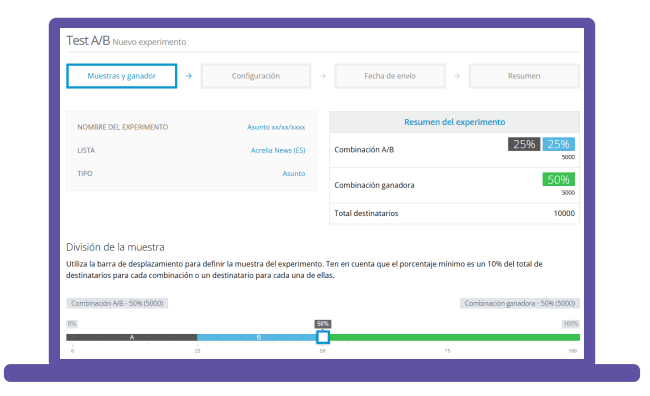Open the Configuración step tab
The height and width of the screenshot is (396, 650).
pos(255,76)
